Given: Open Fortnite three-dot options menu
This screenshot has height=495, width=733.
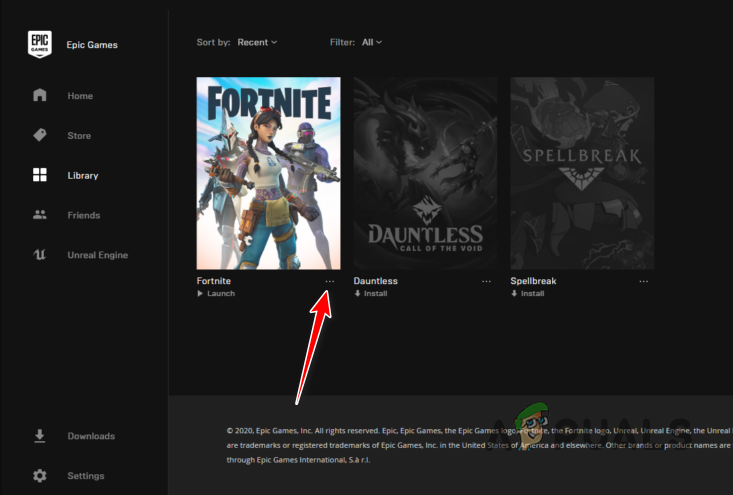Looking at the screenshot, I should coord(330,281).
